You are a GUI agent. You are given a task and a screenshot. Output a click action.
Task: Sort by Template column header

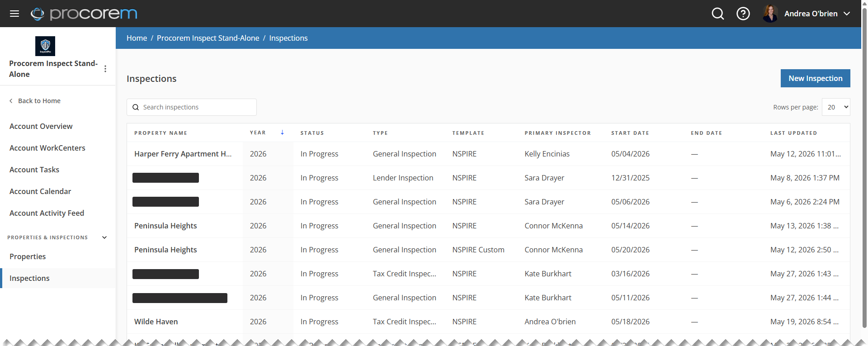(468, 133)
